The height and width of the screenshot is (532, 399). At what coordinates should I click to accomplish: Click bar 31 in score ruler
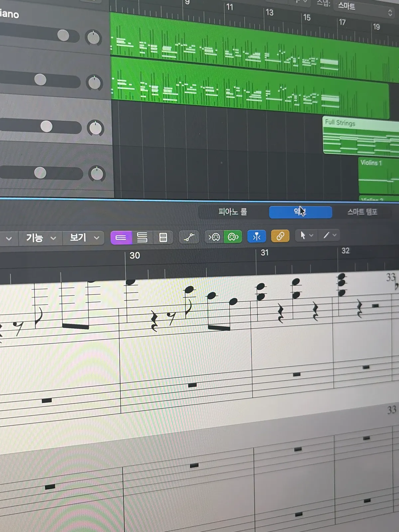[x=264, y=253]
